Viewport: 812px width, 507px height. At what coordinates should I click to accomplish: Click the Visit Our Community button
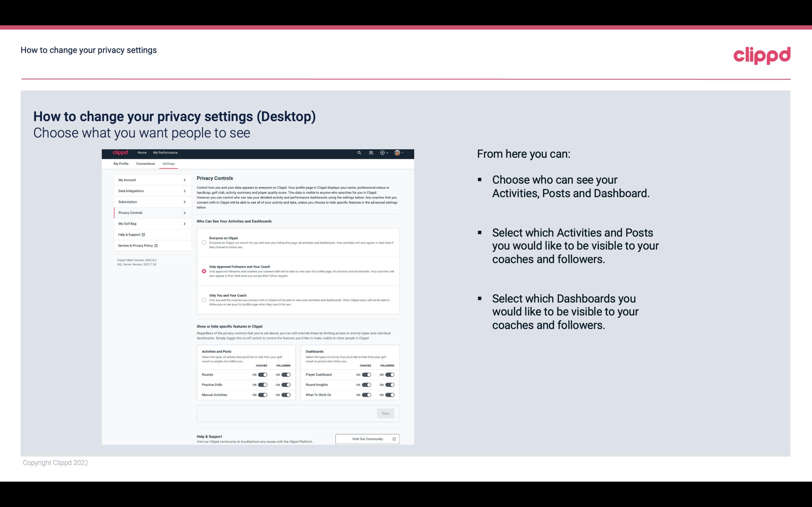click(367, 439)
